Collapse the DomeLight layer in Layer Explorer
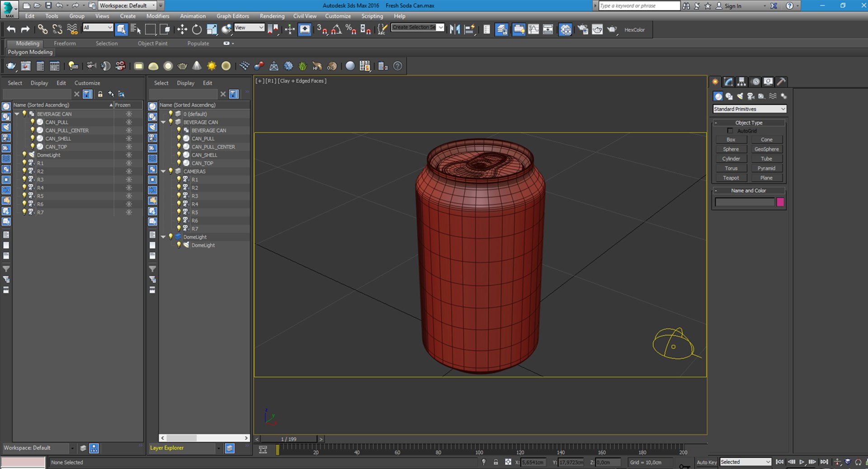 pos(163,237)
